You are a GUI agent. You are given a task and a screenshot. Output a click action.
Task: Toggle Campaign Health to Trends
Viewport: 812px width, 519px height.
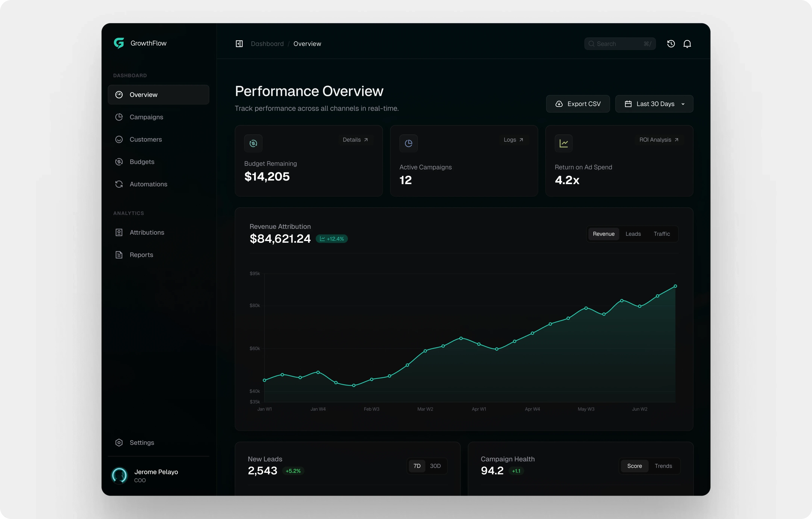(x=663, y=466)
